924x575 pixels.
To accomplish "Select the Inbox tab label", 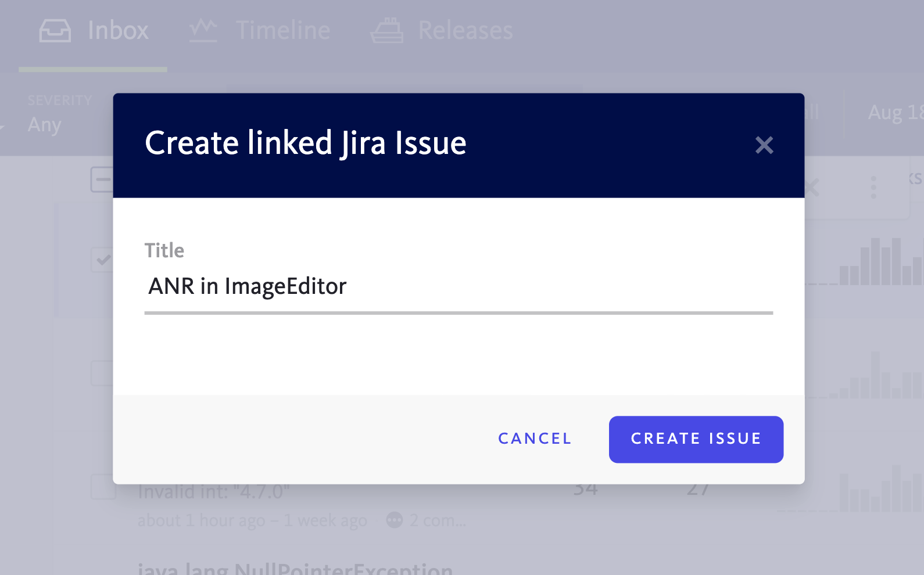I will pyautogui.click(x=118, y=31).
